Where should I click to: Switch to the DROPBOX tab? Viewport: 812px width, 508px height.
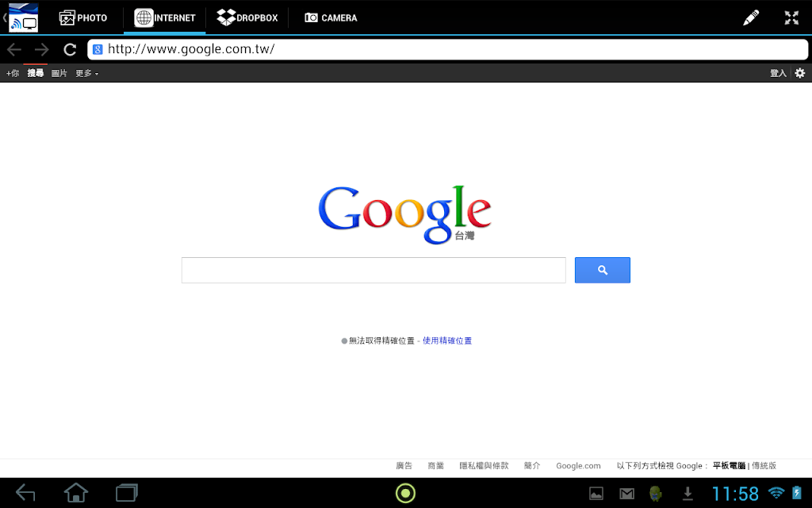point(247,17)
